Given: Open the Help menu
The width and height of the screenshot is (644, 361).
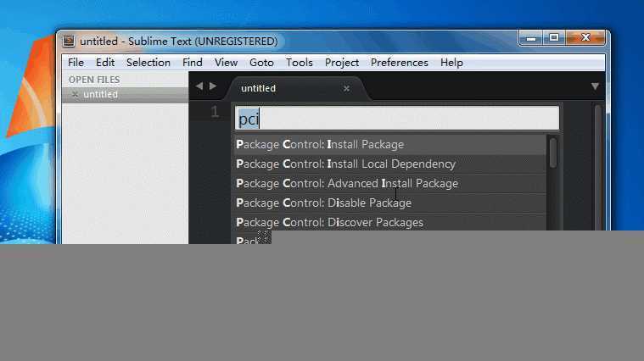Looking at the screenshot, I should point(451,63).
